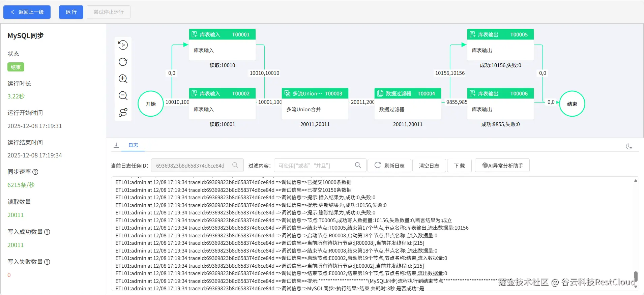This screenshot has height=295, width=644.
Task: Click the 下载 button
Action: point(459,166)
